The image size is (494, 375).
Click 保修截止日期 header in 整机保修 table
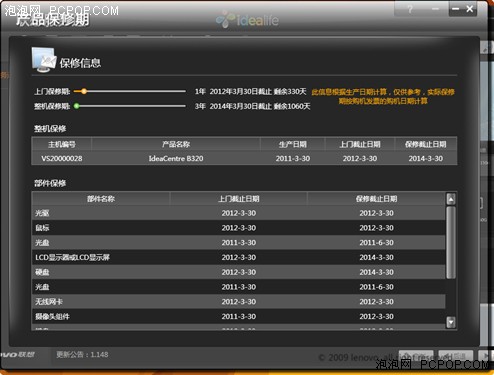(426, 144)
